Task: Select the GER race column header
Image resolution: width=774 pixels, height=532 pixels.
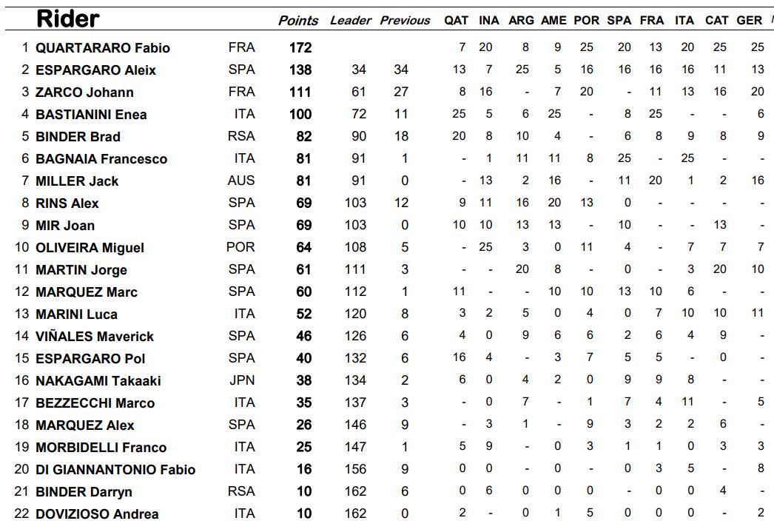Action: 749,21
